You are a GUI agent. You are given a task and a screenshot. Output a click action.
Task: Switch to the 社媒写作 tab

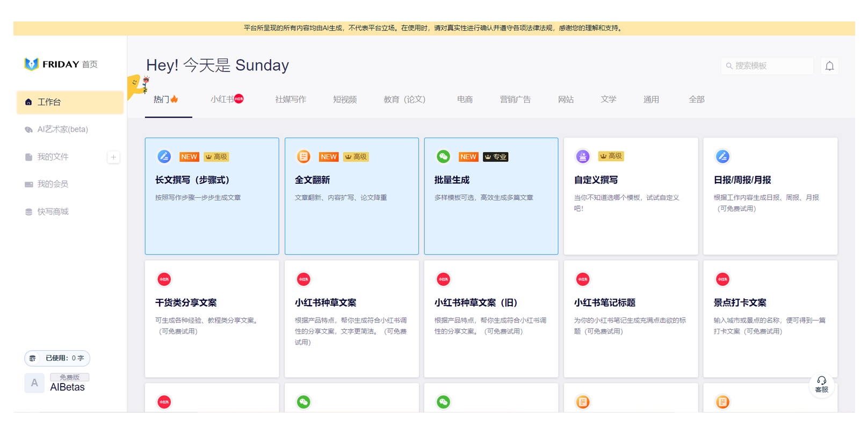coord(291,99)
